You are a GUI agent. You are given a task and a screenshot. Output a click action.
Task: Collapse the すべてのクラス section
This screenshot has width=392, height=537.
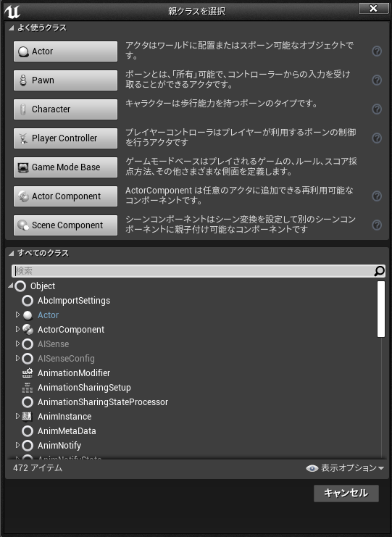12,253
